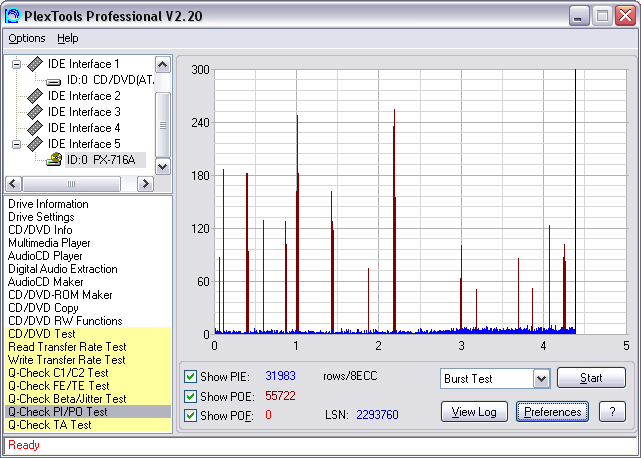
Task: Open the View Log button
Action: 474,412
